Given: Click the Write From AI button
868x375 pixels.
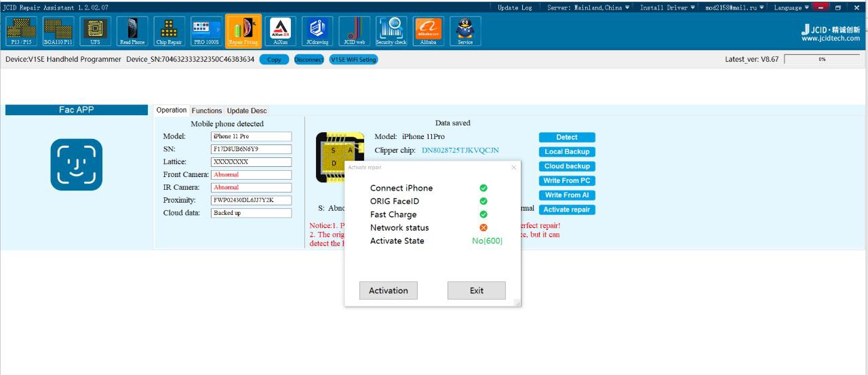Looking at the screenshot, I should click(567, 195).
